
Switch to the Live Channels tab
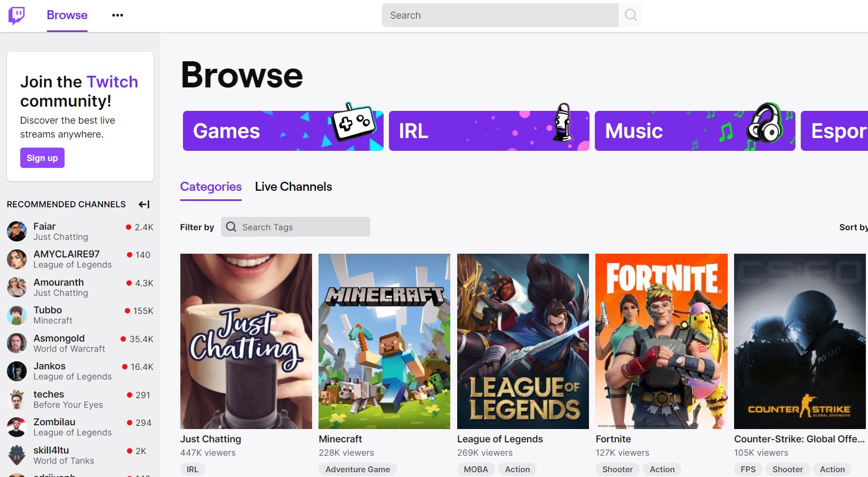click(x=293, y=187)
